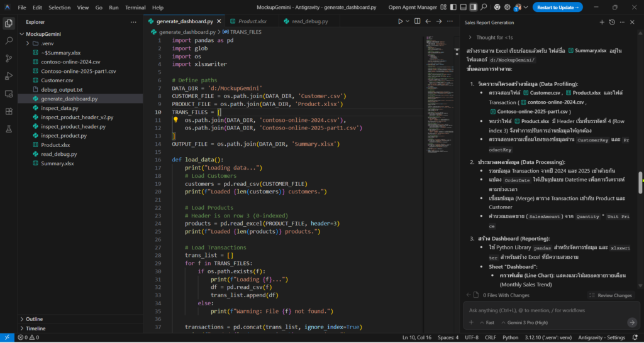Click the Review Changes button

tap(610, 295)
